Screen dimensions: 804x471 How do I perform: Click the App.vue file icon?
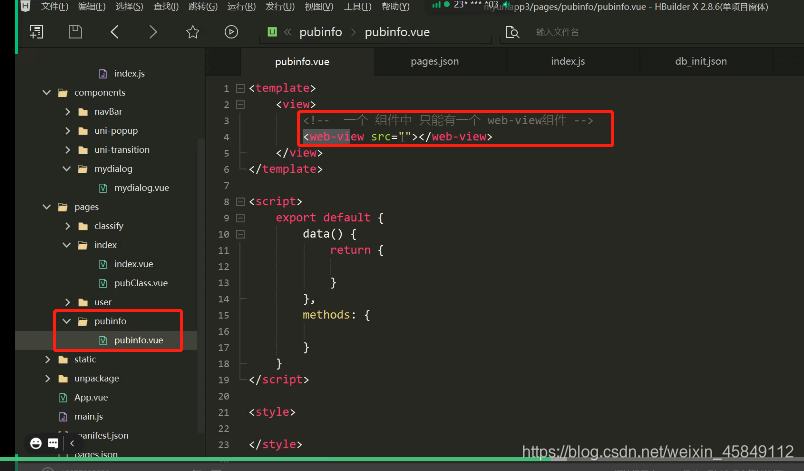63,398
